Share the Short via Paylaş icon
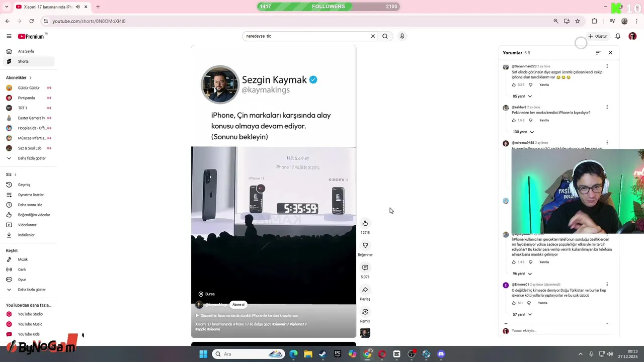This screenshot has height=362, width=644. click(365, 290)
